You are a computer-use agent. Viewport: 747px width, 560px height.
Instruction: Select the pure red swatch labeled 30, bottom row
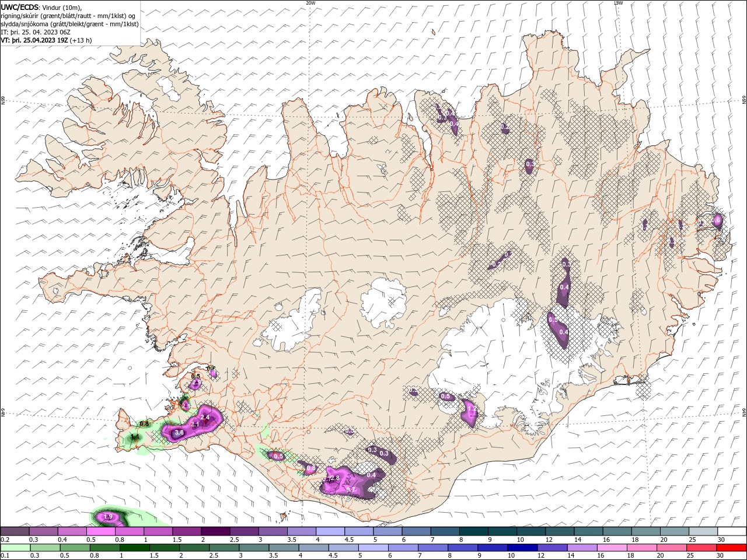(732, 548)
